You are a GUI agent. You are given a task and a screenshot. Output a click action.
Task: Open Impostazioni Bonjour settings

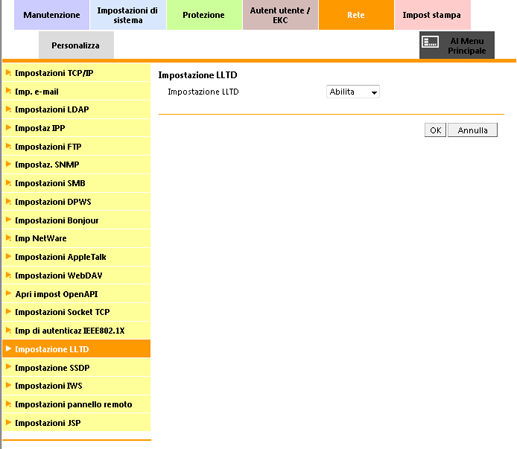[x=76, y=220]
